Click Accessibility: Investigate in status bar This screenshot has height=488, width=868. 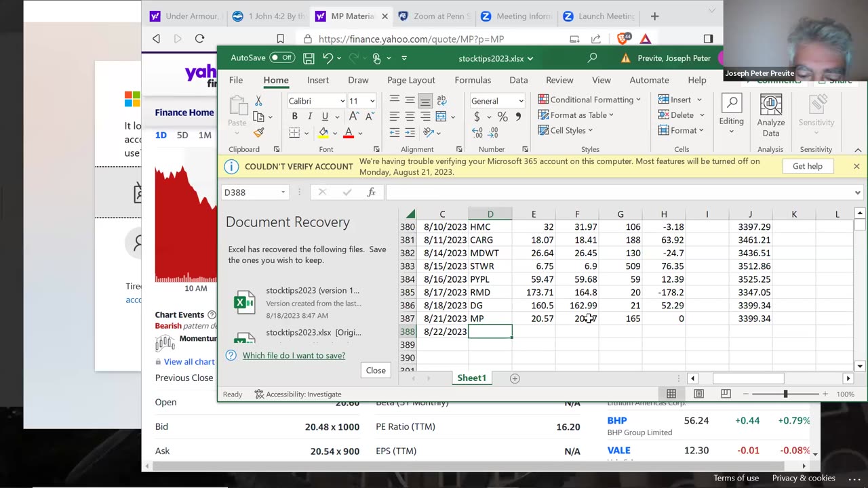coord(298,394)
